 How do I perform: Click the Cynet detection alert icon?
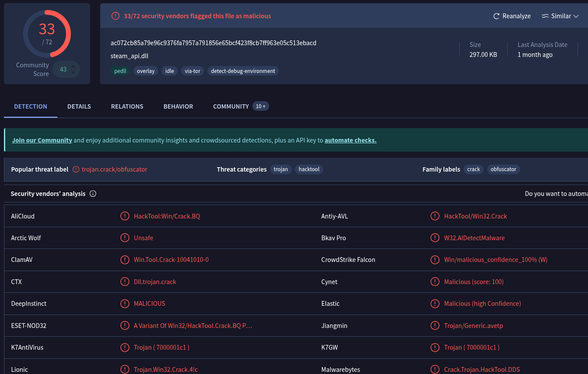tap(435, 281)
